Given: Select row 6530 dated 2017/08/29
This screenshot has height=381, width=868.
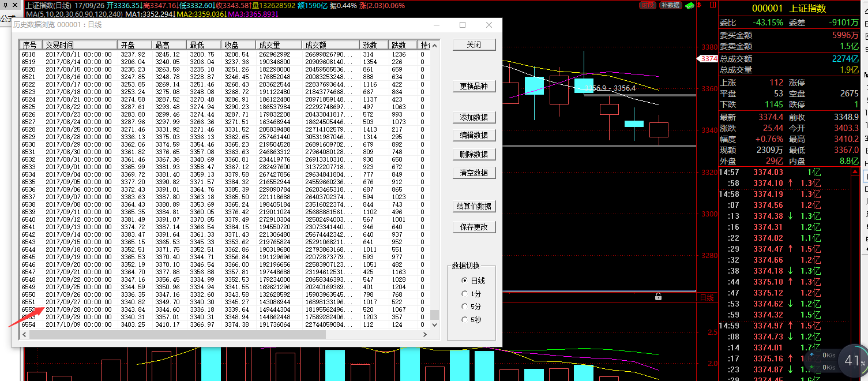Looking at the screenshot, I should point(225,144).
